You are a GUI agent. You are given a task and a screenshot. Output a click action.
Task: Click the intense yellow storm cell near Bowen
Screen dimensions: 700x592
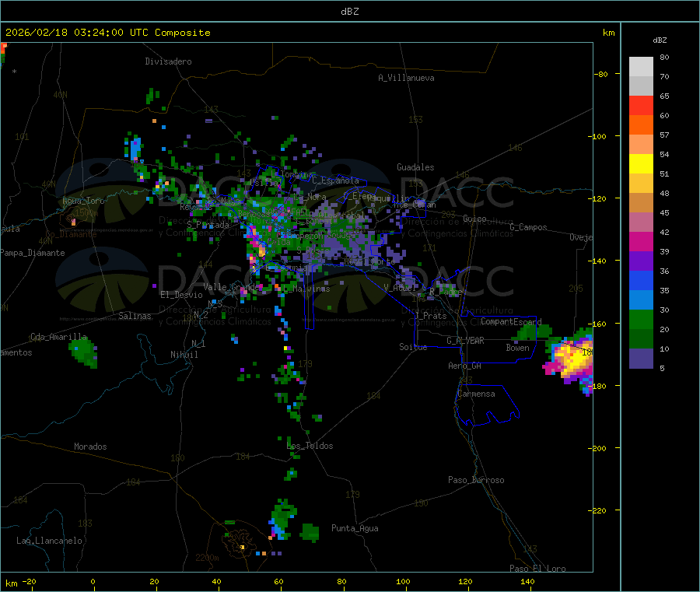coord(572,360)
